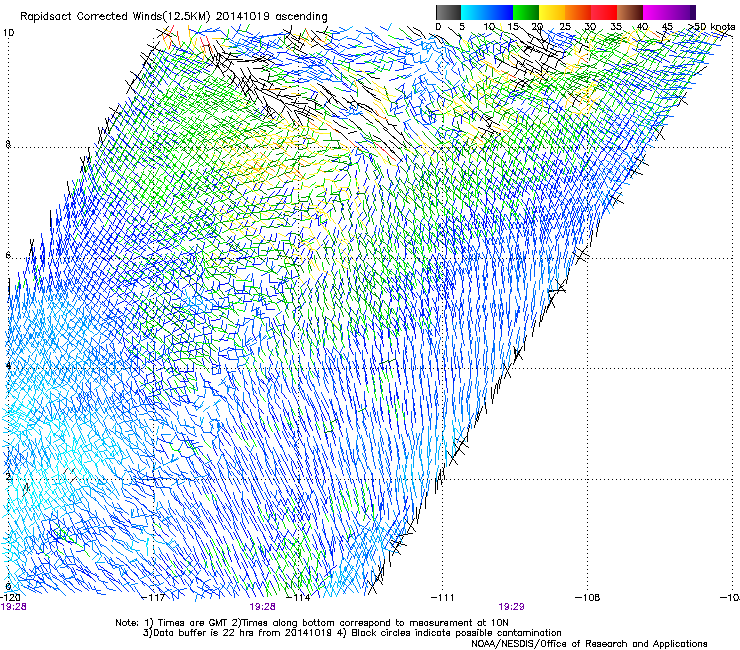Click the green 15-20 knots legend segment
Image resolution: width=740 pixels, height=650 pixels.
[x=526, y=12]
